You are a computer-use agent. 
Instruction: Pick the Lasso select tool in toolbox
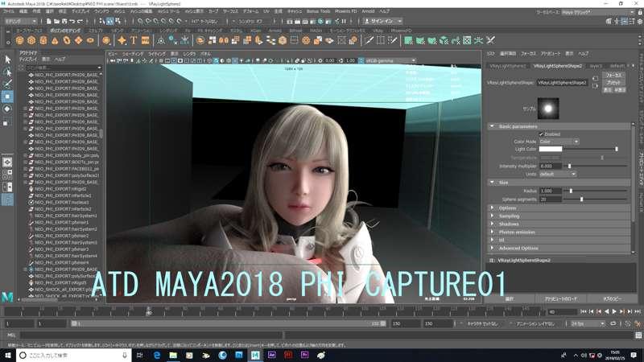coord(7,72)
